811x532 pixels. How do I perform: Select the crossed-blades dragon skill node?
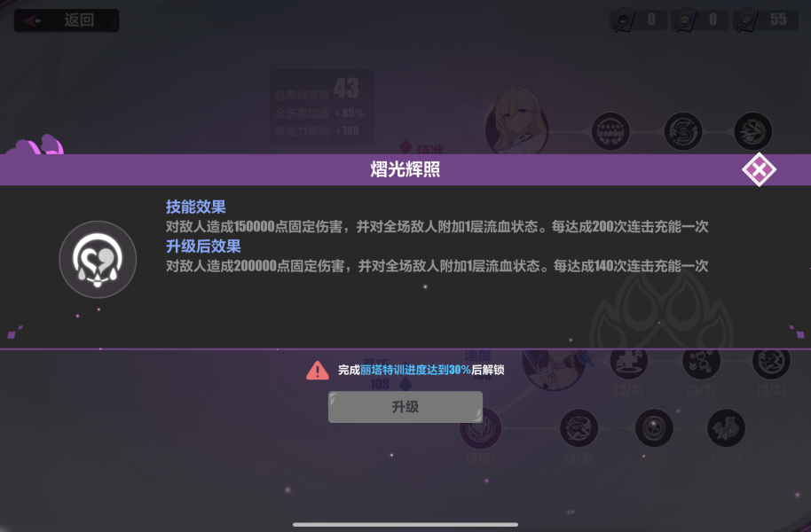(x=579, y=428)
